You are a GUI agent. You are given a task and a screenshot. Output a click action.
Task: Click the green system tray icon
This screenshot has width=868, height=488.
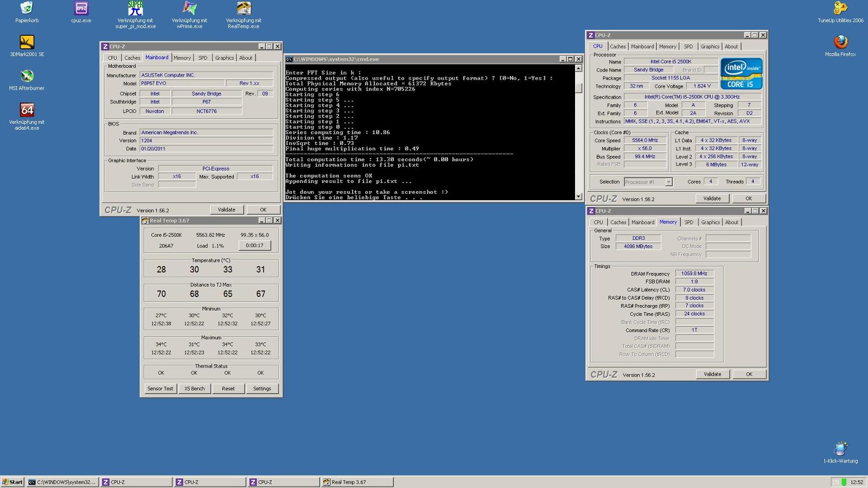(844, 482)
